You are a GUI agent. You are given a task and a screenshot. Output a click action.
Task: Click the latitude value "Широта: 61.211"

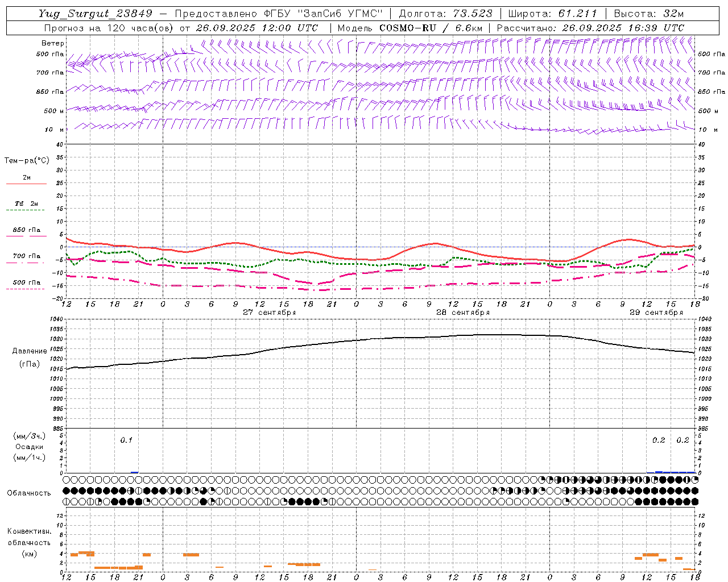[x=552, y=14]
